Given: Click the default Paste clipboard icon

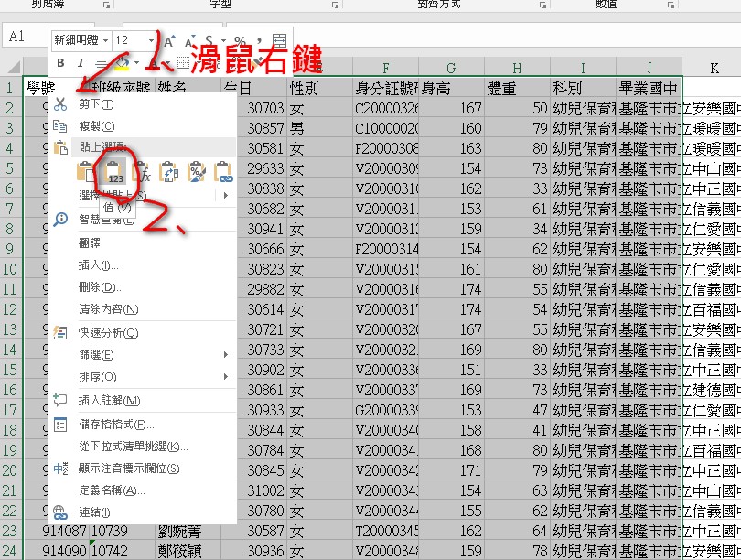Looking at the screenshot, I should tap(88, 172).
